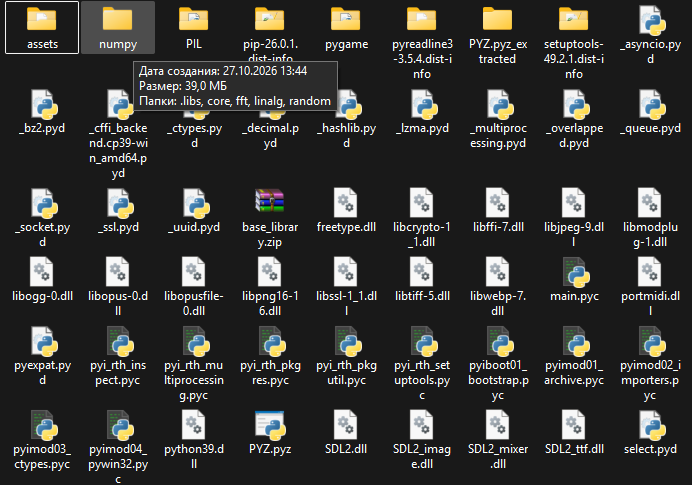Click the _decimal.pyd file name label
692x485 pixels.
(x=270, y=135)
